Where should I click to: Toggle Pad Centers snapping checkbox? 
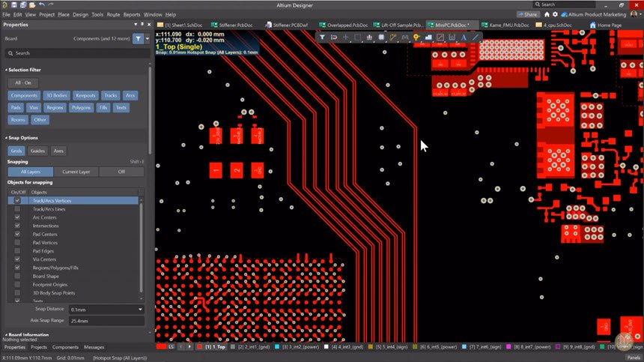coord(17,234)
